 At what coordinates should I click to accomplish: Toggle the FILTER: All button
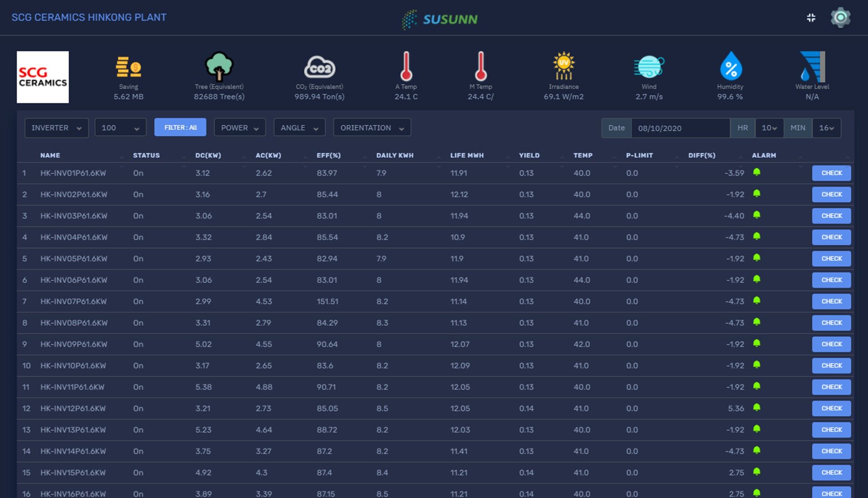pyautogui.click(x=180, y=127)
